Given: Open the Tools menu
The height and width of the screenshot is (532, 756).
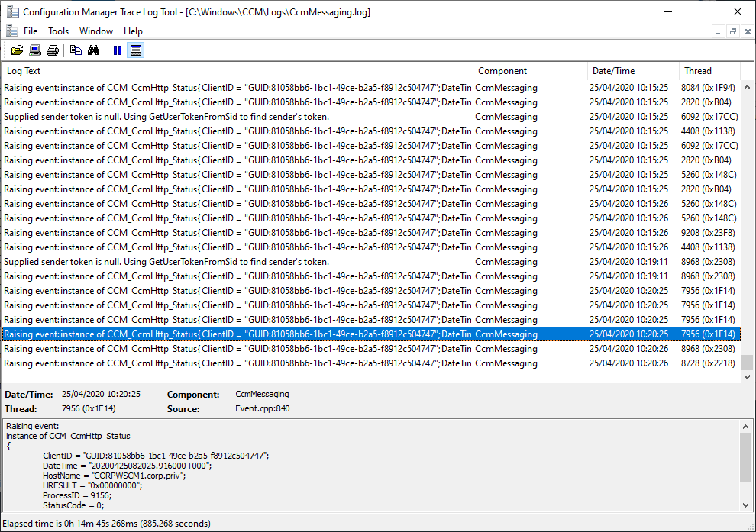Looking at the screenshot, I should coord(58,31).
